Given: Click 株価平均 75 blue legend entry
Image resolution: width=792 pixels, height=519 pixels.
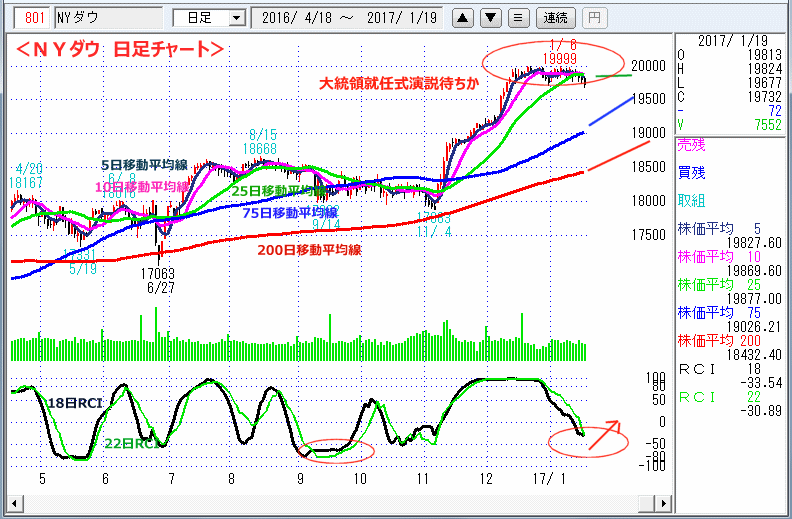Looking at the screenshot, I should (x=731, y=312).
